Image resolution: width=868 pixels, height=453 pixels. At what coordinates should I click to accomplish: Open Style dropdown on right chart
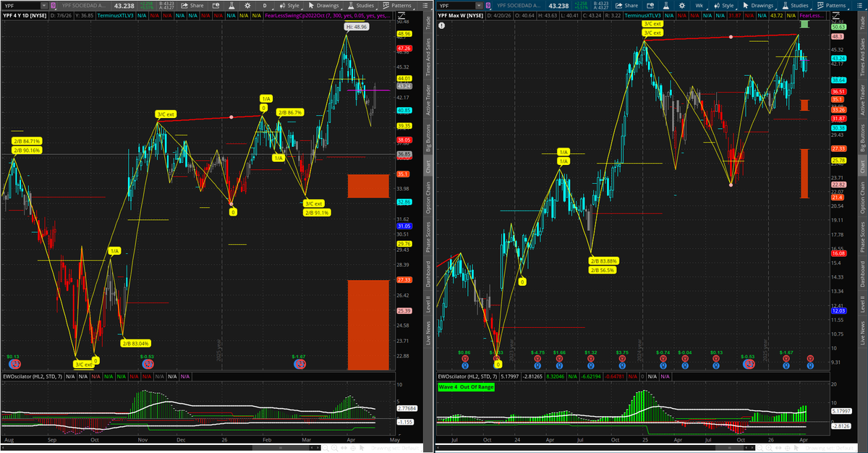pos(726,6)
